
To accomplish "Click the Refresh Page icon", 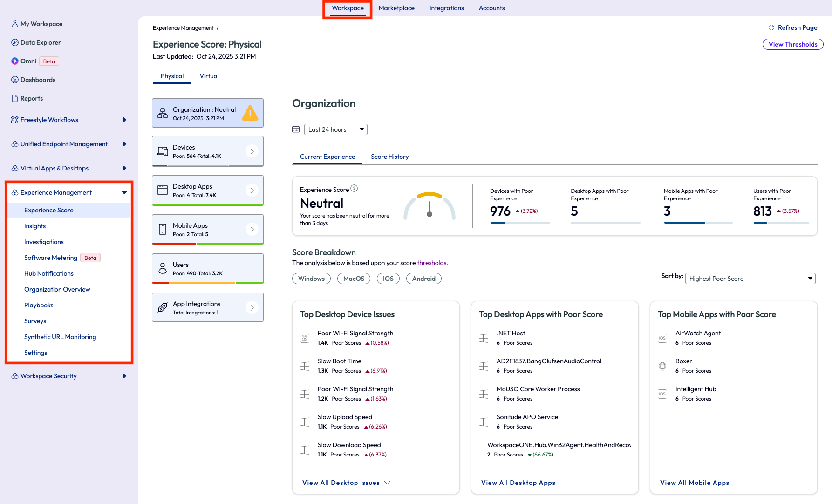I will click(x=771, y=27).
